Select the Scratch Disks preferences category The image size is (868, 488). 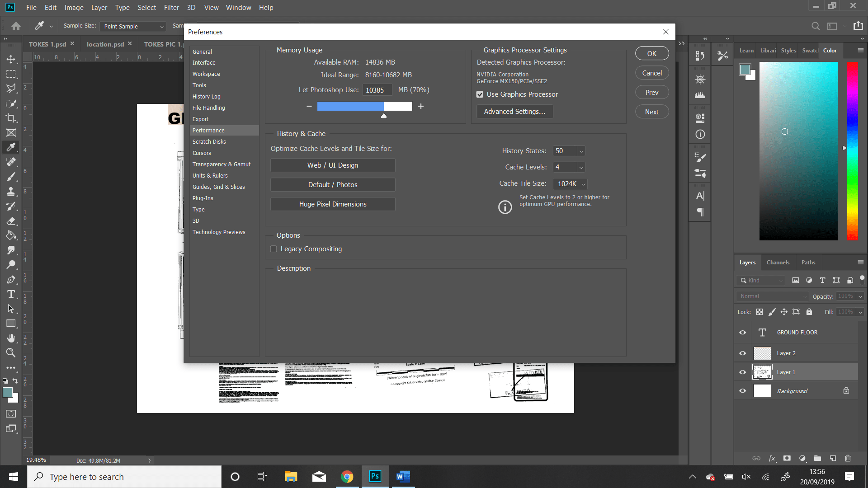click(209, 141)
